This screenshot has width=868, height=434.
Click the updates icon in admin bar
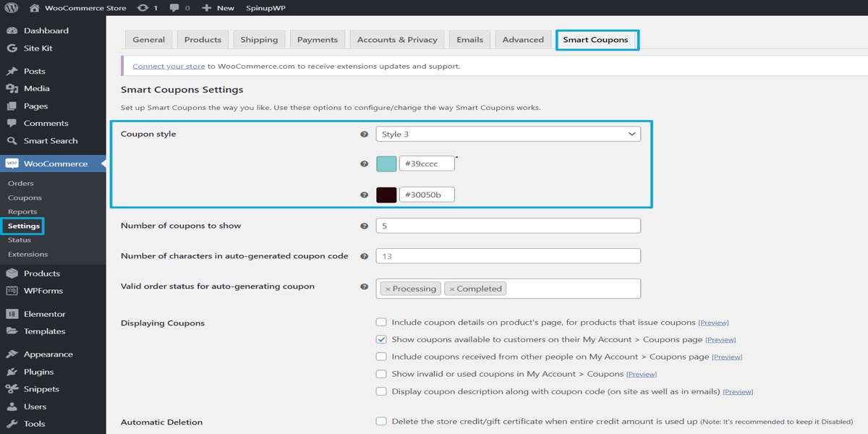143,8
